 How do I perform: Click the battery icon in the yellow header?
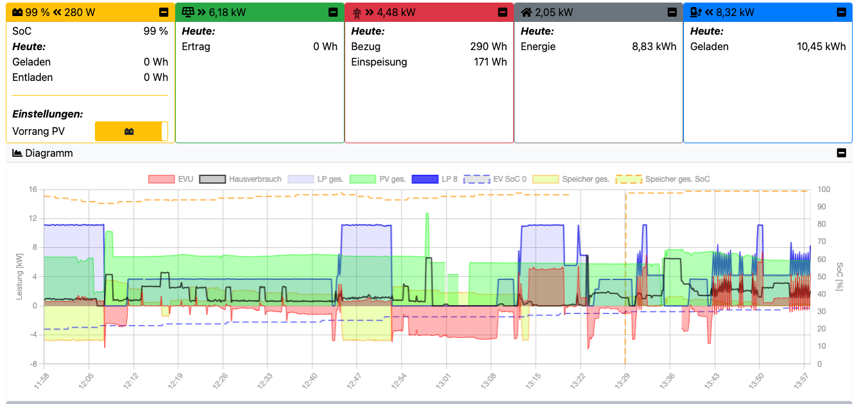[17, 12]
